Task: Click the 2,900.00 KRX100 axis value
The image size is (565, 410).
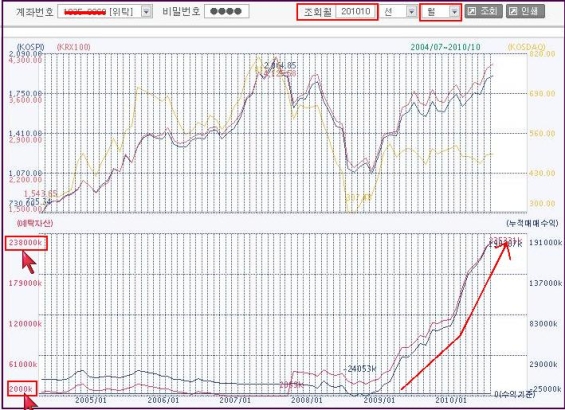Action: coord(25,140)
